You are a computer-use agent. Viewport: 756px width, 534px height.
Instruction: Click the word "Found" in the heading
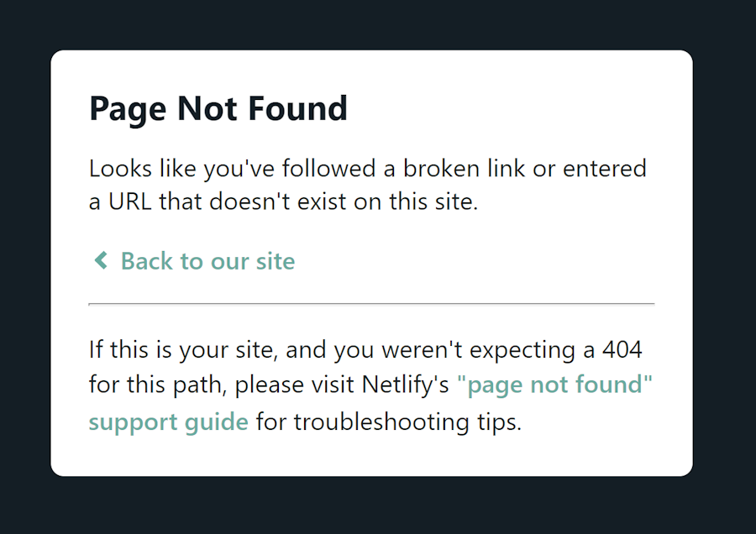pos(304,109)
